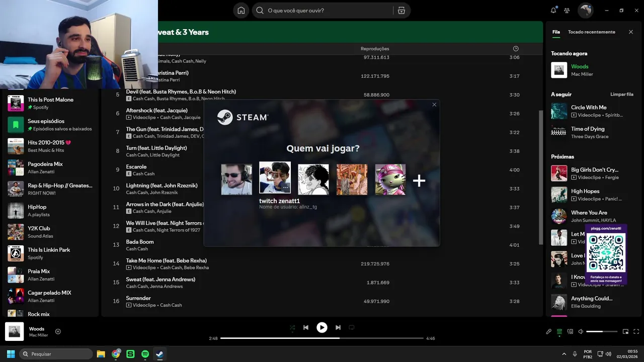Screen dimensions: 644x362
Task: Click Woods in Tocando agora
Action: [x=580, y=66]
